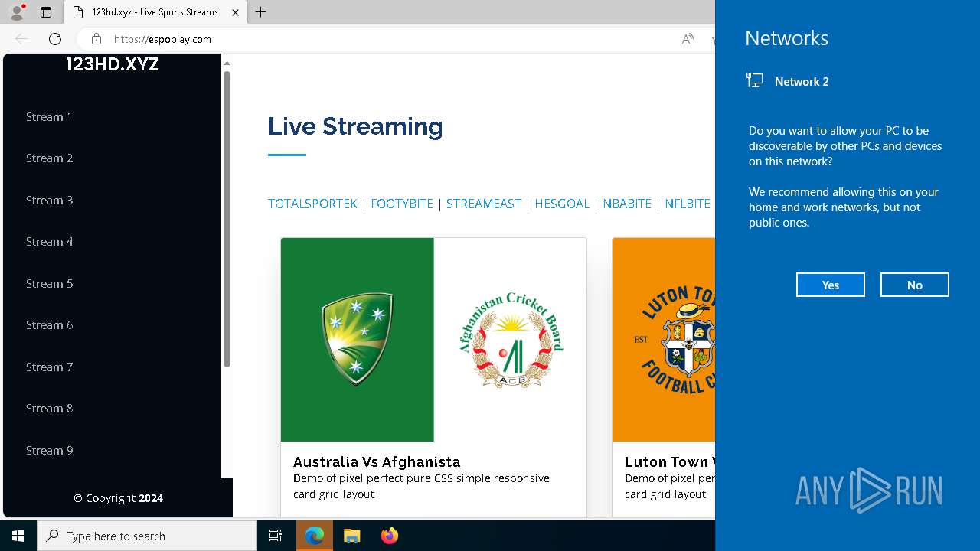Open the STREAMEAST link
Viewport: 980px width, 551px height.
click(483, 204)
